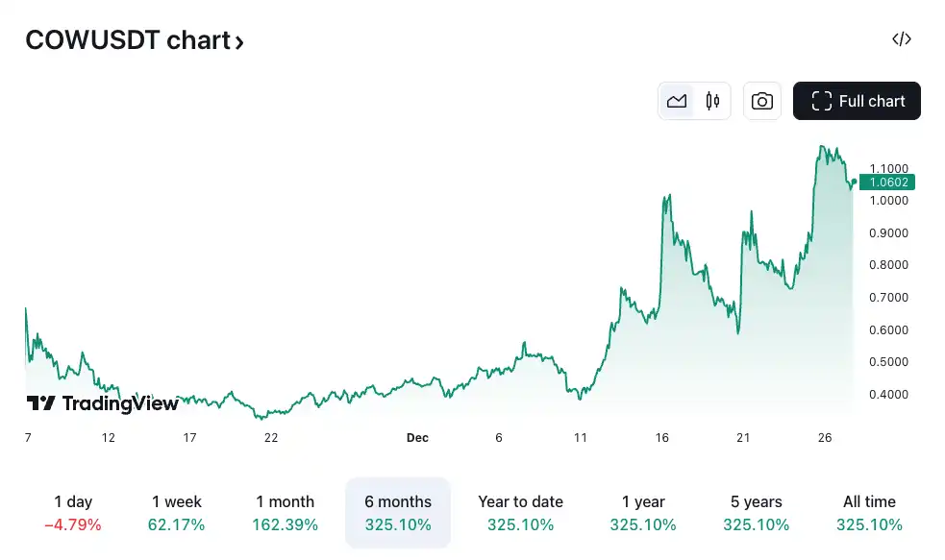
Task: Choose the 5 years range
Action: click(756, 513)
